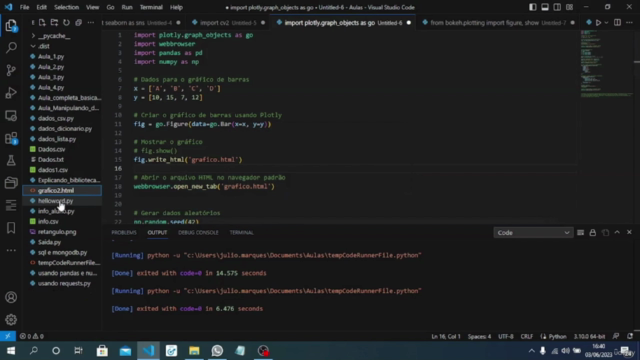The height and width of the screenshot is (360, 640).
Task: Clear the output panel
Action: (580, 233)
